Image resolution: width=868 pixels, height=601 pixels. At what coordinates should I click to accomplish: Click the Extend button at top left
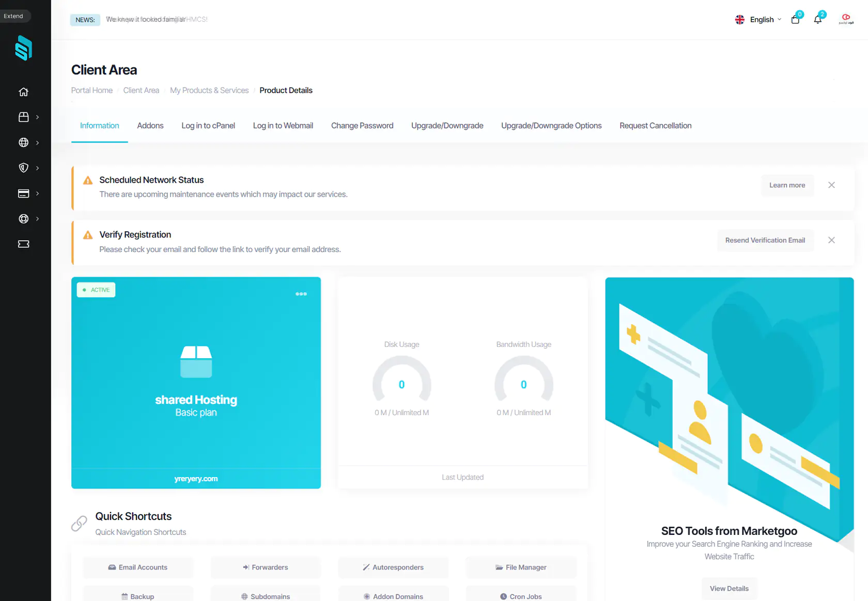click(x=14, y=16)
